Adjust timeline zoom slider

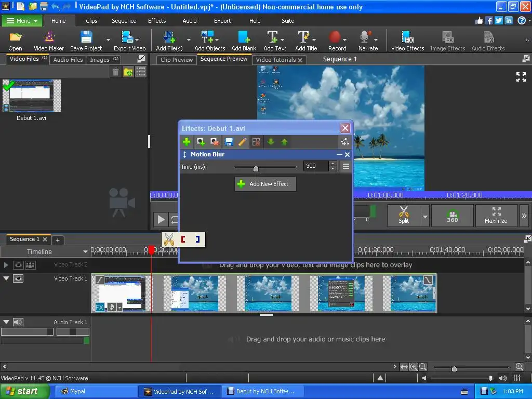pos(471,367)
